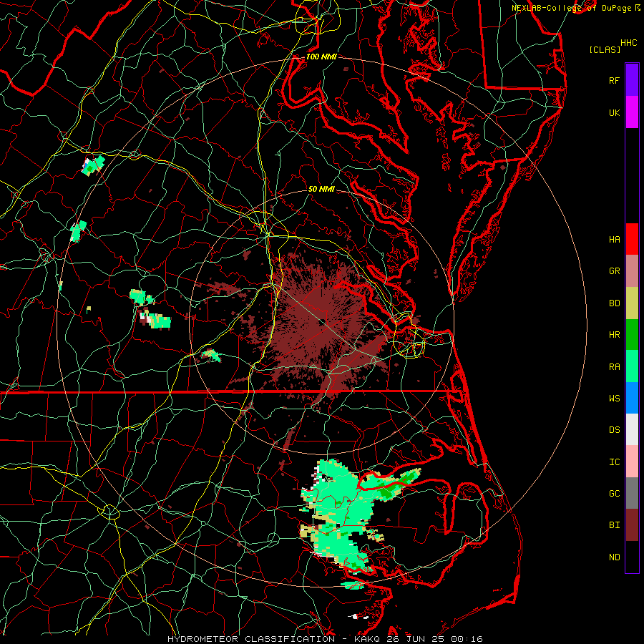Screen dimensions: 644x644
Task: Click the RF purple legend swatch
Action: pyautogui.click(x=632, y=80)
